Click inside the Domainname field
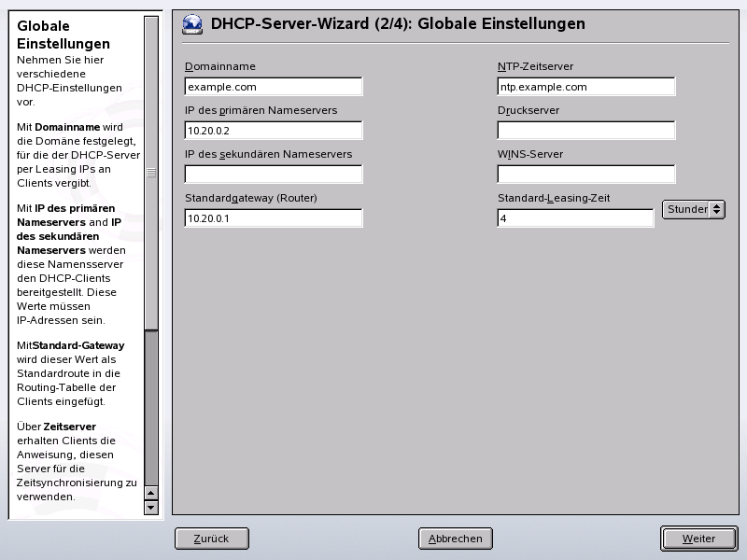 (x=273, y=86)
